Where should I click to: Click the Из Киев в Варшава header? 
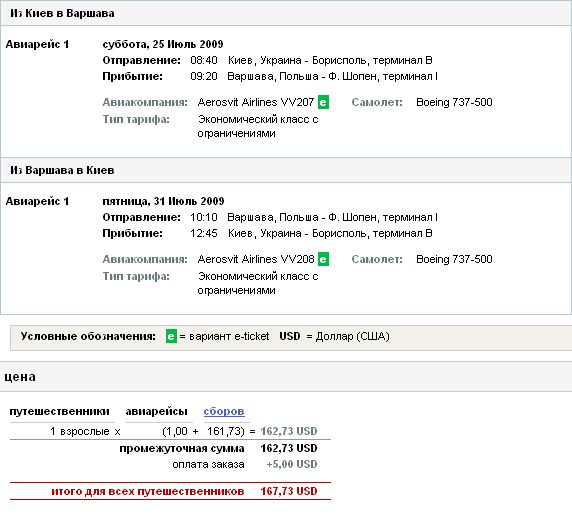coord(62,14)
